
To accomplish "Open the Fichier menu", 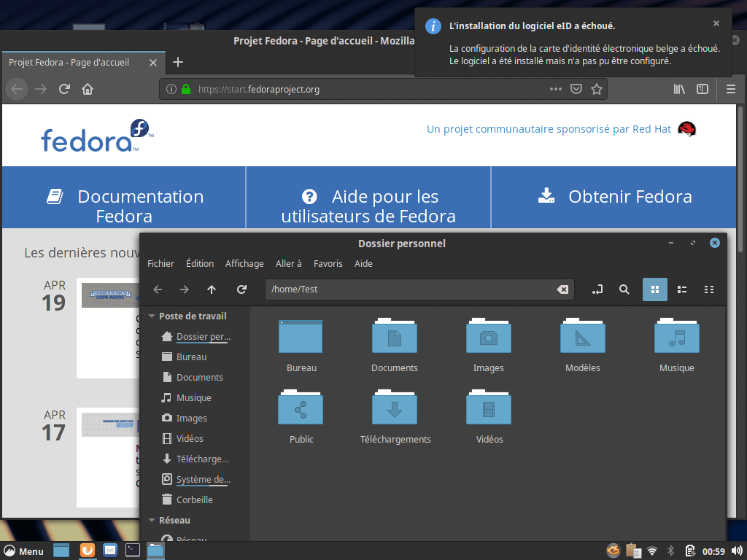I will (x=160, y=264).
